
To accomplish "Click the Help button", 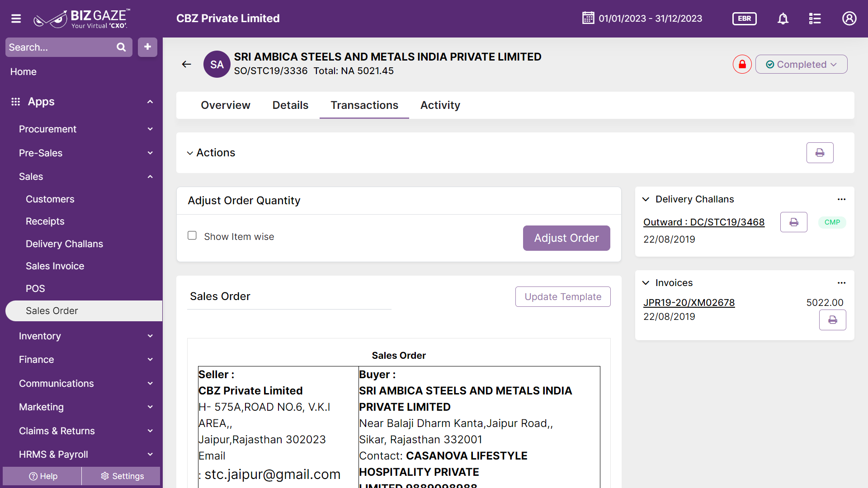I will (x=42, y=476).
